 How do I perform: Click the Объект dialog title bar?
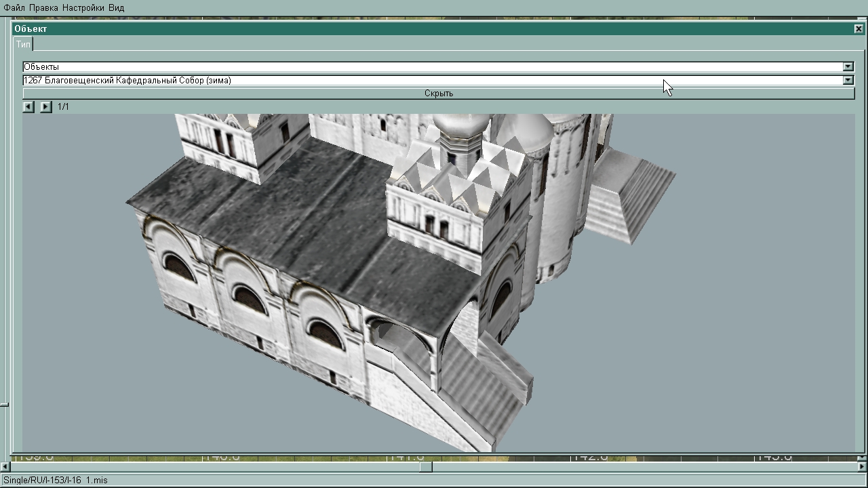(434, 28)
